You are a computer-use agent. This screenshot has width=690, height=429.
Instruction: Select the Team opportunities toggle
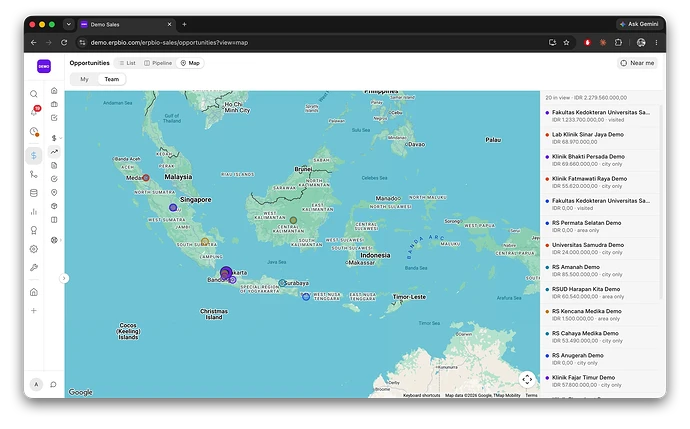tap(112, 79)
